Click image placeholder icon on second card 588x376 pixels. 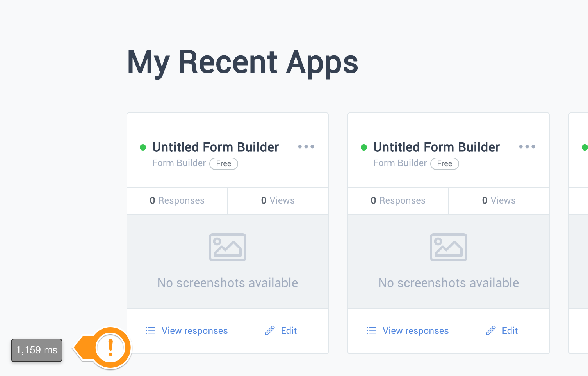(x=449, y=247)
